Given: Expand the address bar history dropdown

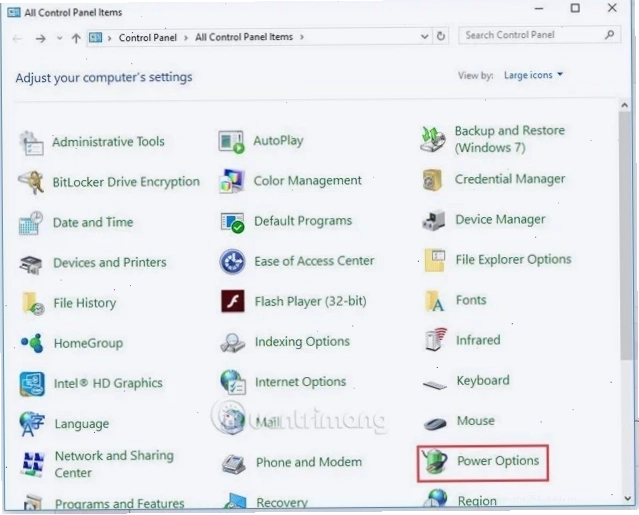Looking at the screenshot, I should pyautogui.click(x=424, y=36).
